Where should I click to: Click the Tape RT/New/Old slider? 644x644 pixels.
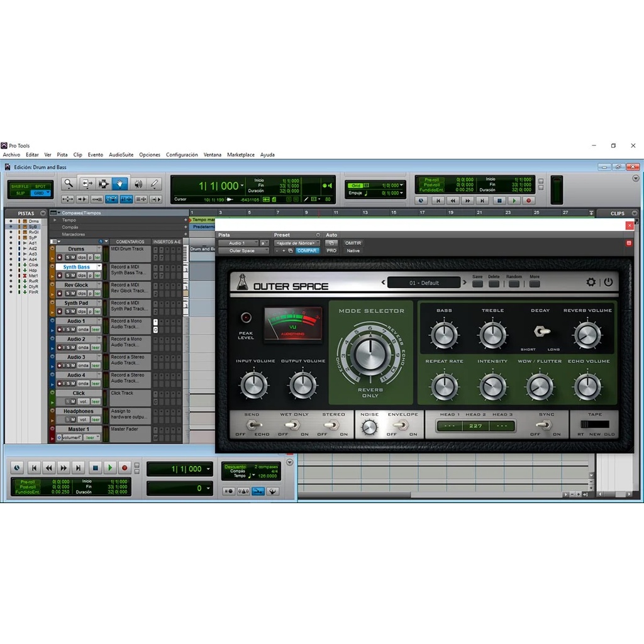tap(594, 425)
